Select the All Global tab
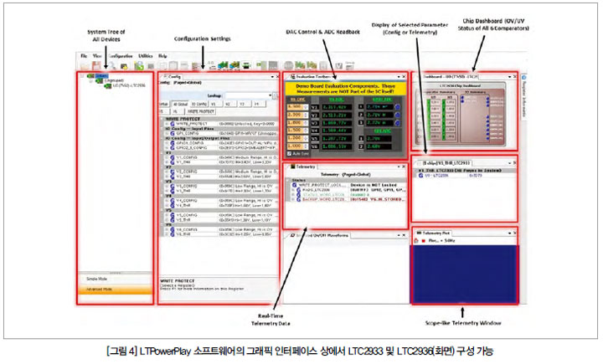 click(x=180, y=104)
